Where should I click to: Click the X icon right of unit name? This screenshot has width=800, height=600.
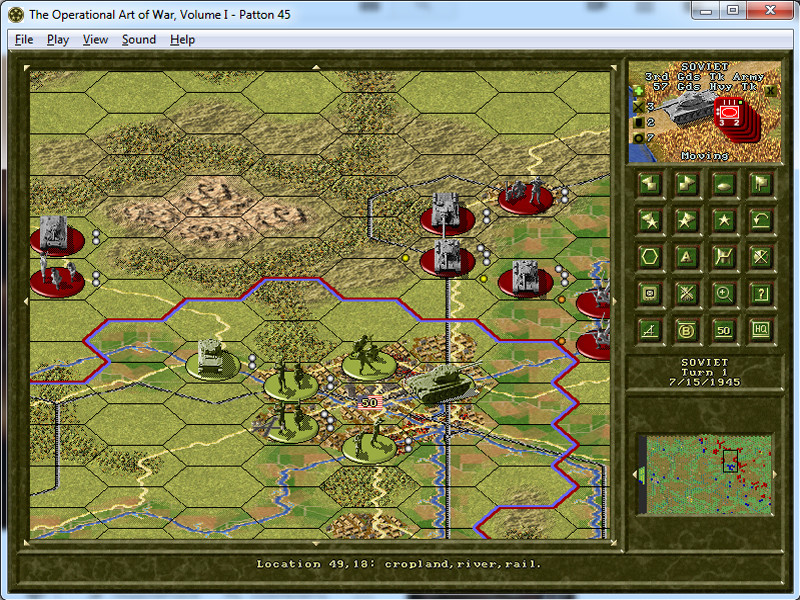click(x=770, y=91)
